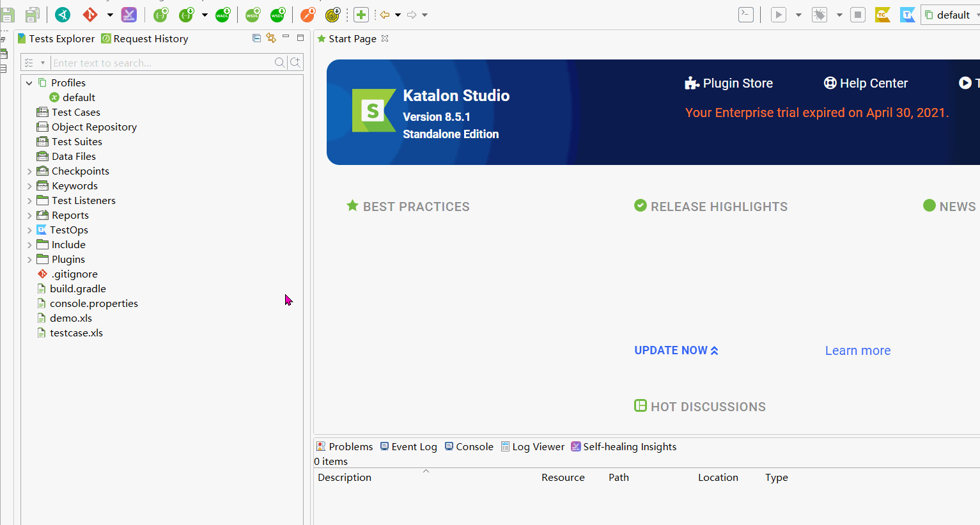The width and height of the screenshot is (980, 525).
Task: Click the WSDL icon with the download arrow
Action: [x=278, y=15]
